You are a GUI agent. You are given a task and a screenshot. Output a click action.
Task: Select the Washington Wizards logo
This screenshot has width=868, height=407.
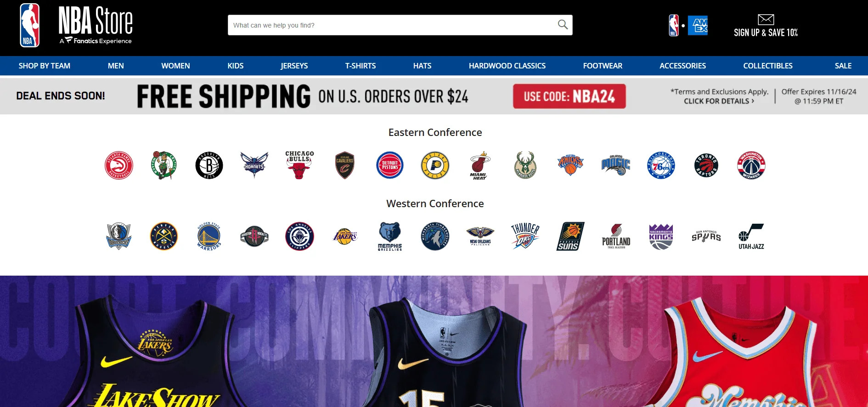(x=751, y=165)
